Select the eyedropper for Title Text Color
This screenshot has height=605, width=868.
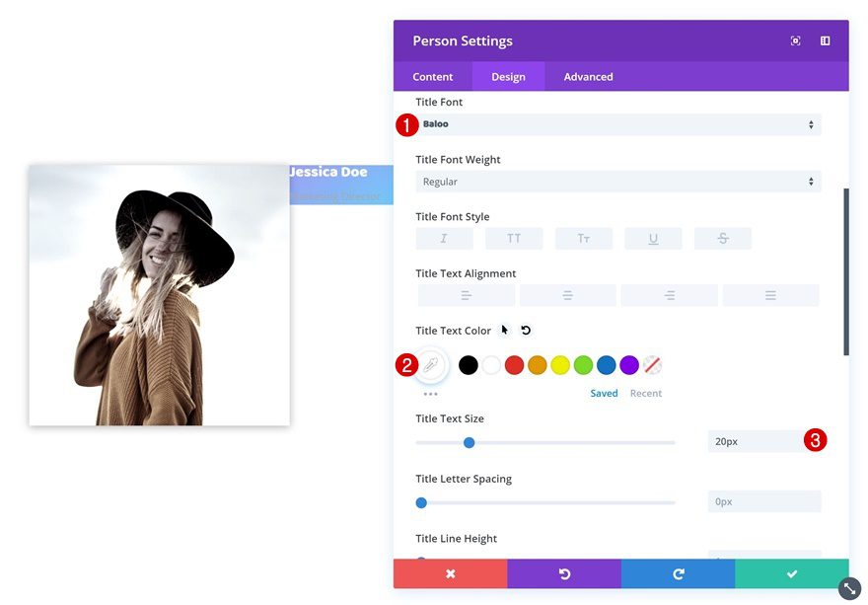click(431, 364)
